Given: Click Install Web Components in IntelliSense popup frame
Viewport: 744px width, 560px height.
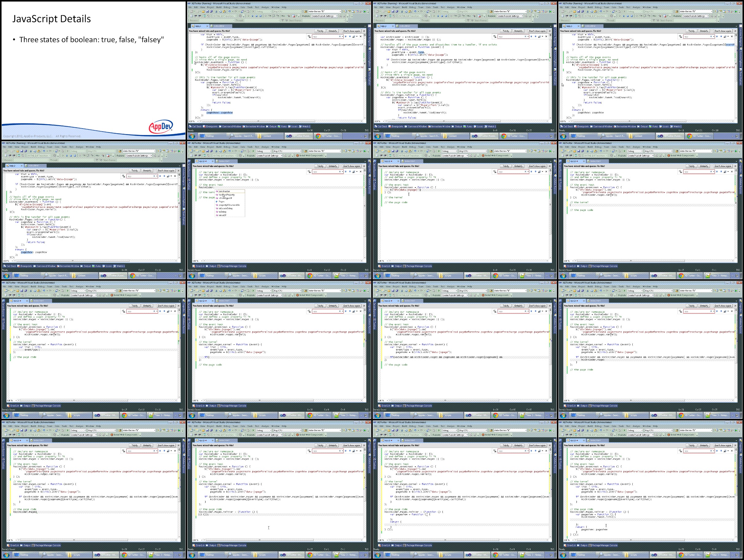Looking at the screenshot, I should pyautogui.click(x=310, y=156).
